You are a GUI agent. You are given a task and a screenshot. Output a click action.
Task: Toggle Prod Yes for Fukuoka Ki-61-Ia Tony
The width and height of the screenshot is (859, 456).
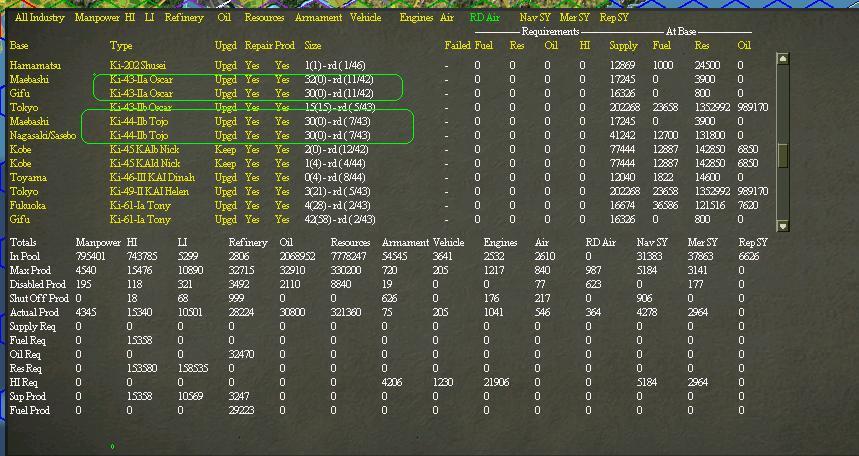pyautogui.click(x=282, y=206)
